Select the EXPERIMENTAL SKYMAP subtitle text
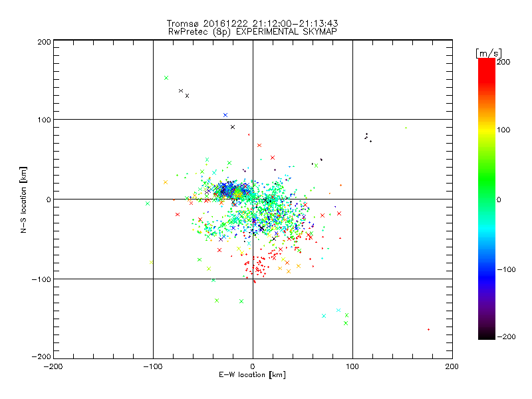532x399 pixels. coord(287,31)
